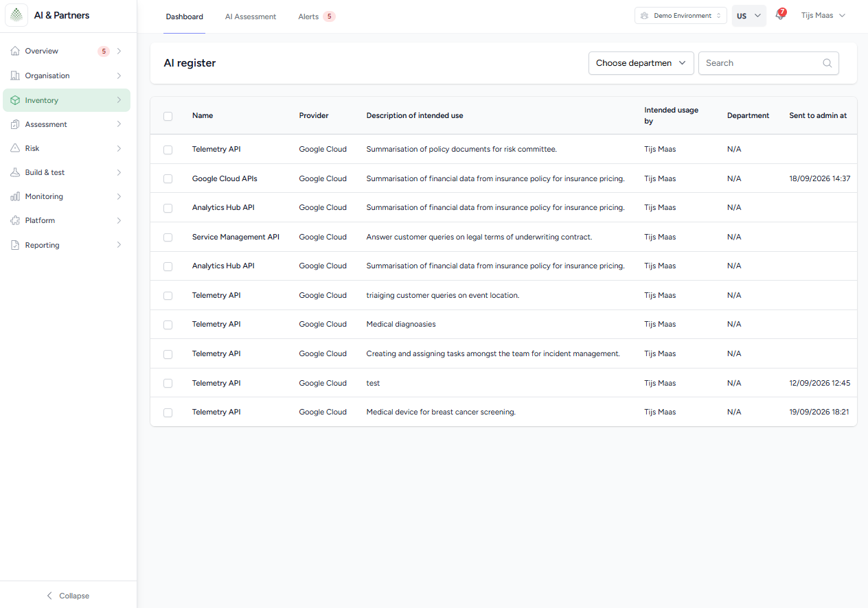Expand the Assessment sidebar chevron
The width and height of the screenshot is (868, 608).
(119, 124)
